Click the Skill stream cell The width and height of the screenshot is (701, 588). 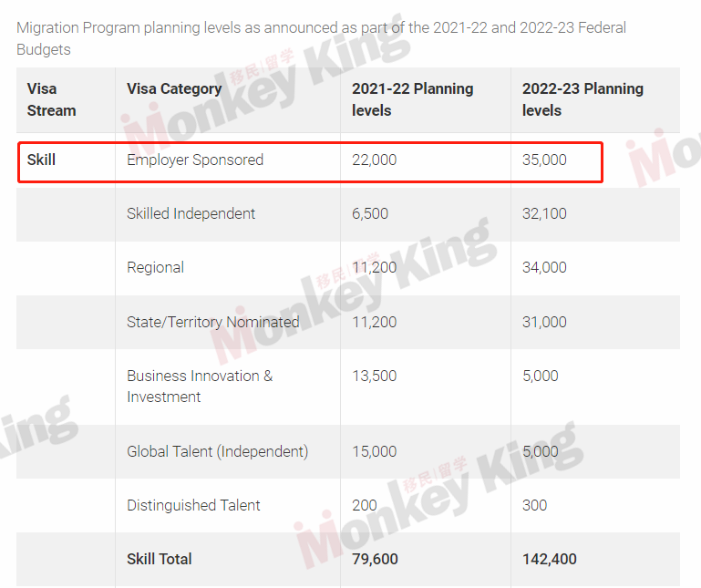(x=41, y=160)
